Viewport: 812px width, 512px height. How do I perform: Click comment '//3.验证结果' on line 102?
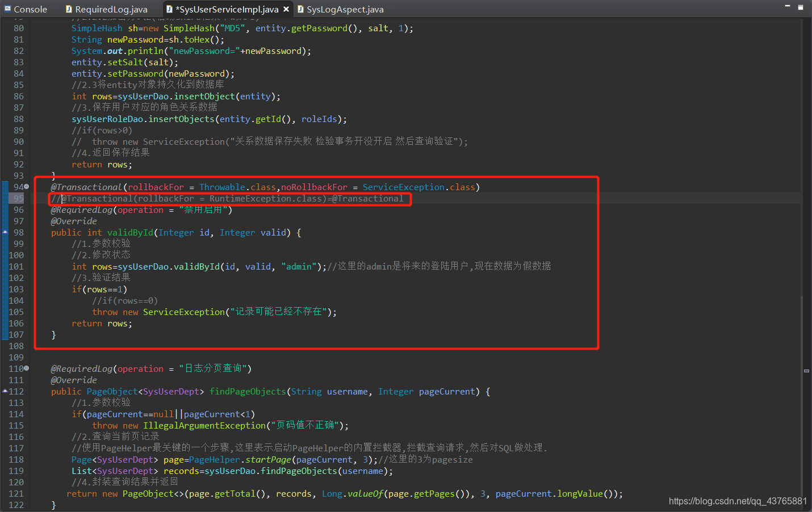pos(101,278)
